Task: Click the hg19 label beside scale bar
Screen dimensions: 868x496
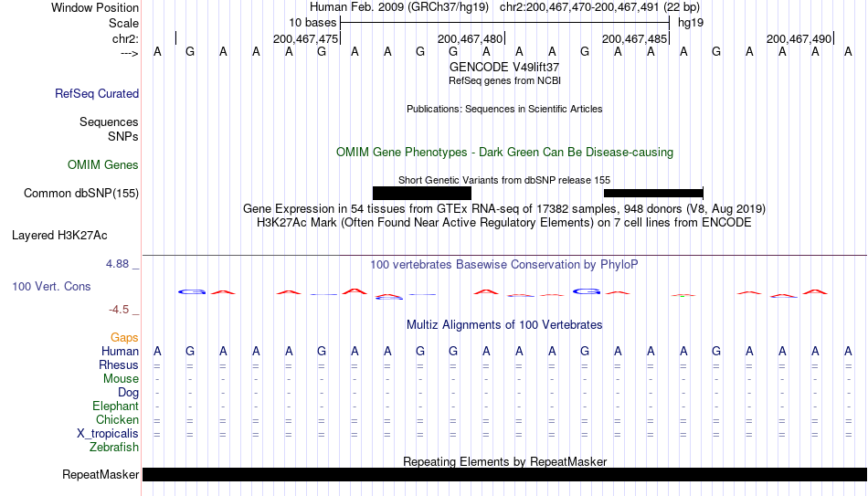Action: point(691,23)
